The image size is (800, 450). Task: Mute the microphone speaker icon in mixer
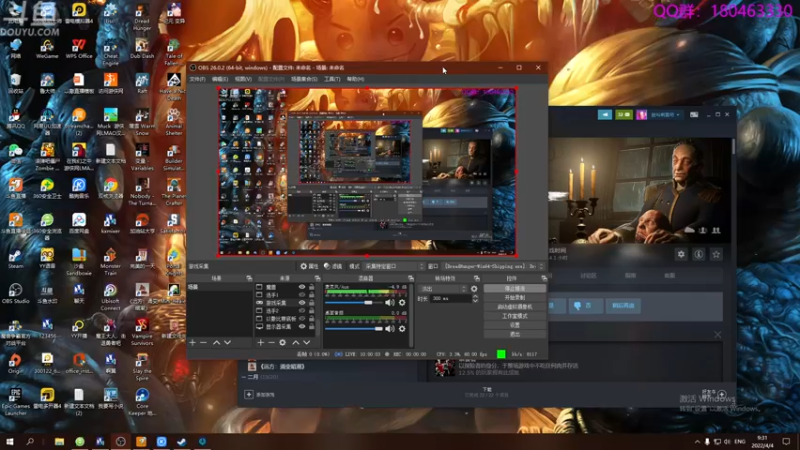(390, 303)
